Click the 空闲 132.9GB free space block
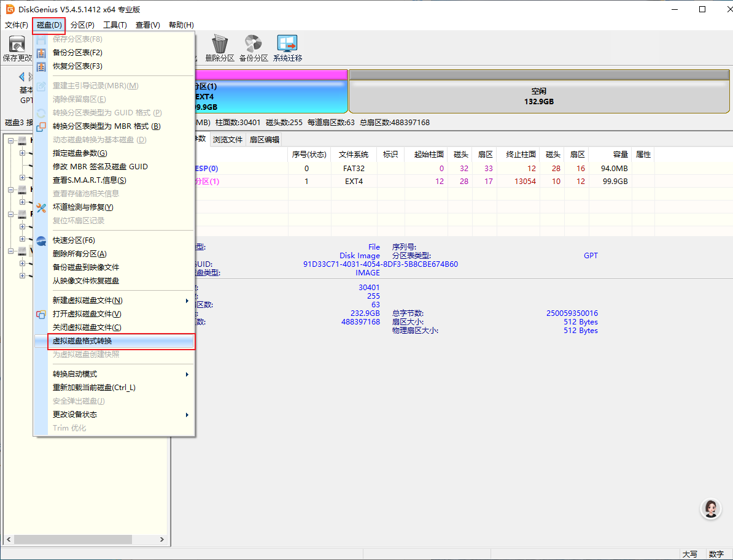This screenshot has width=733, height=560. coord(539,91)
